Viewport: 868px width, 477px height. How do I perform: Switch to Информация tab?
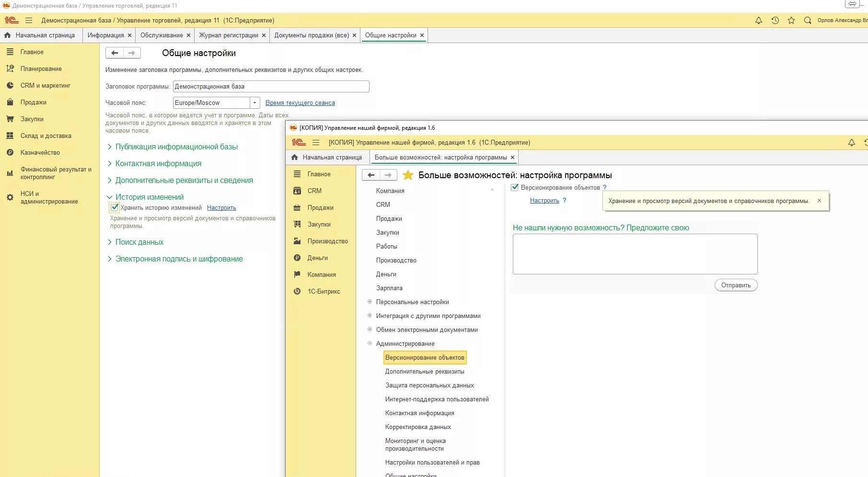105,35
